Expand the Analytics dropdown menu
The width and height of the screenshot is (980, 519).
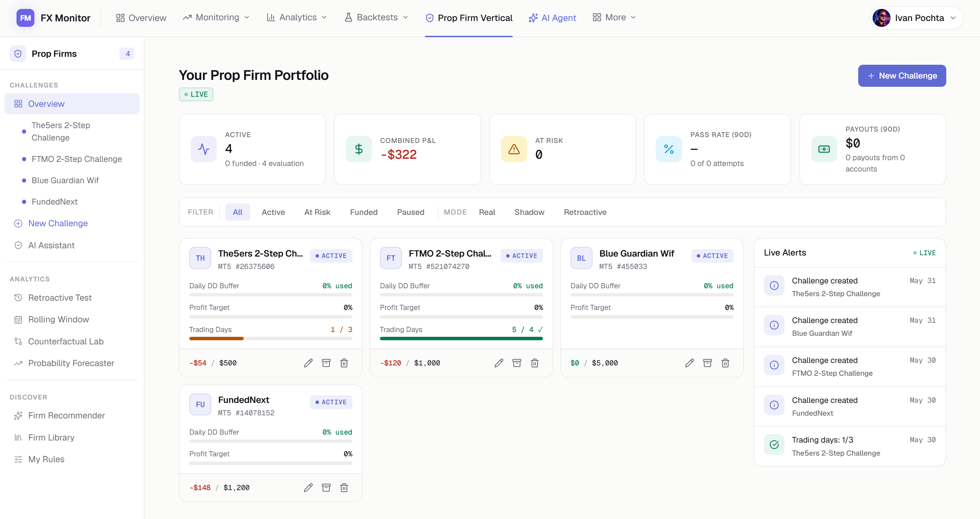pos(297,18)
